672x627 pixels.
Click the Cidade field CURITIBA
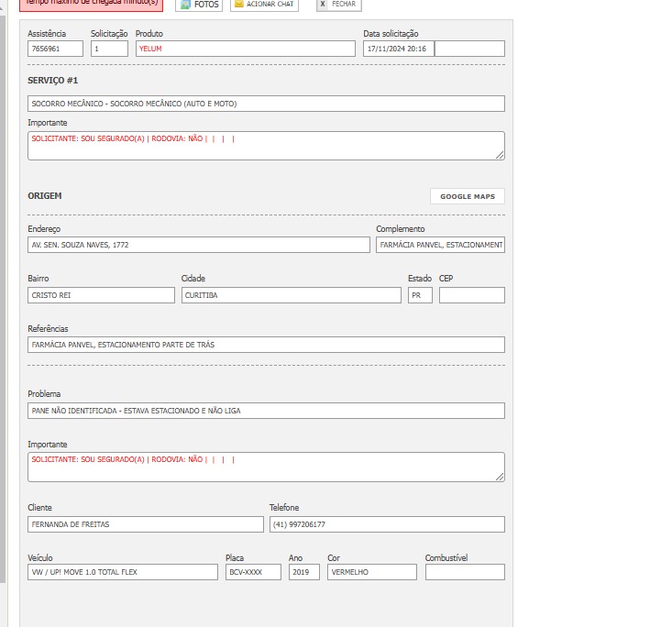click(292, 295)
